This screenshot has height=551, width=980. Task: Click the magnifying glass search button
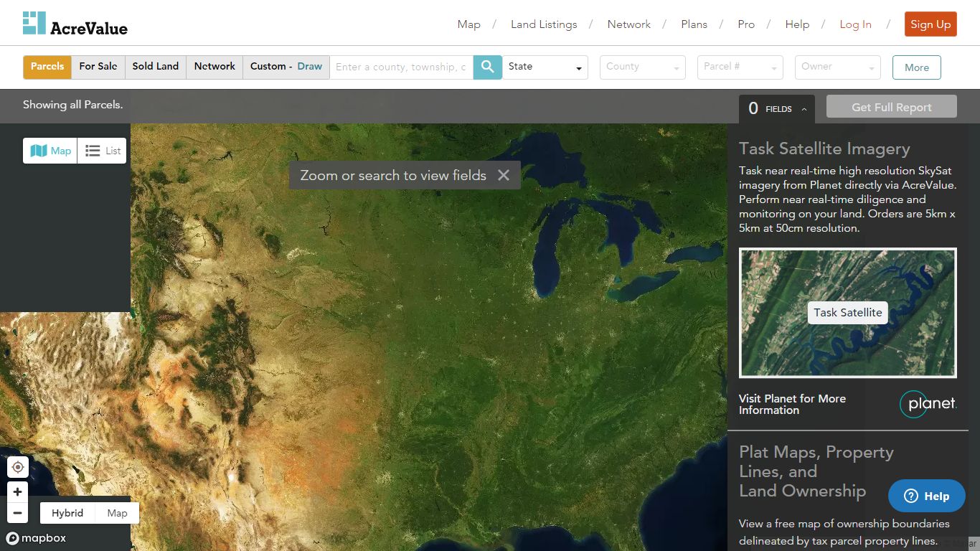488,67
